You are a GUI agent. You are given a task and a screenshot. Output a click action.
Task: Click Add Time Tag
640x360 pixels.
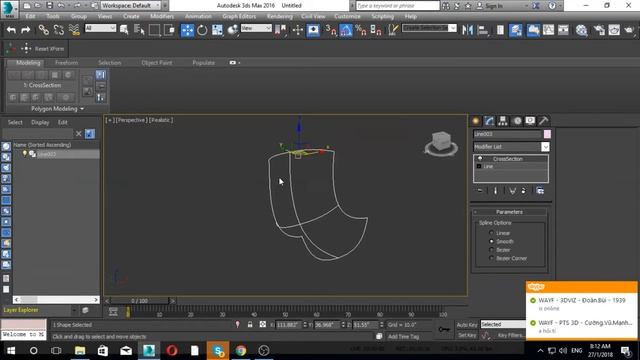point(403,337)
